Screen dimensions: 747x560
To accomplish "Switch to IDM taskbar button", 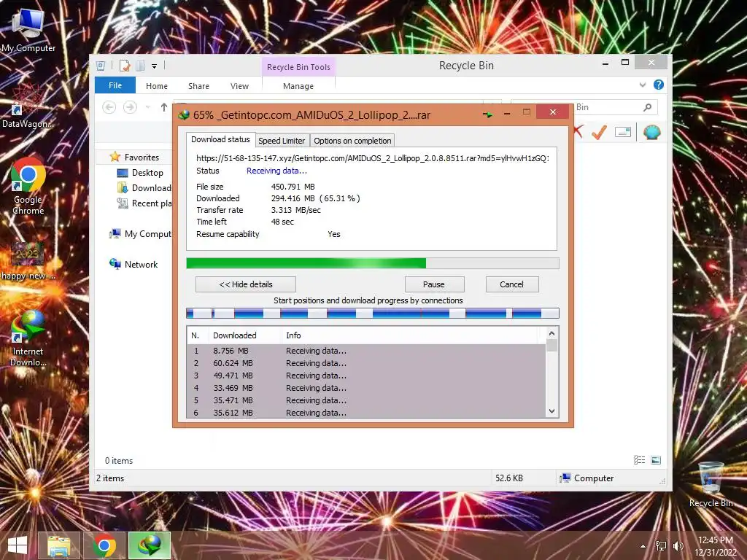I will point(150,545).
